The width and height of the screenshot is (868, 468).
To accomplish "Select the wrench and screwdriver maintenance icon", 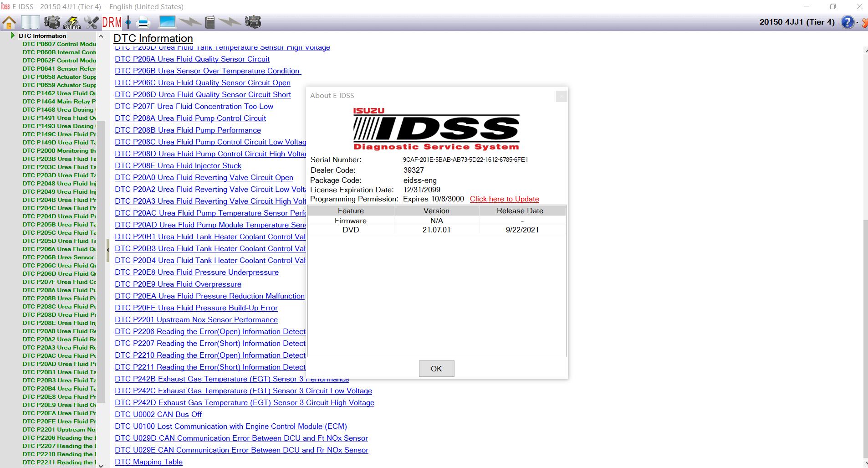I will pos(91,21).
